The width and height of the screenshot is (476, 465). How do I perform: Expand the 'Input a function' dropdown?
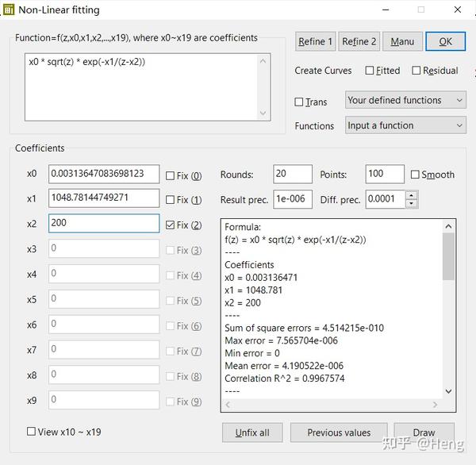click(405, 125)
